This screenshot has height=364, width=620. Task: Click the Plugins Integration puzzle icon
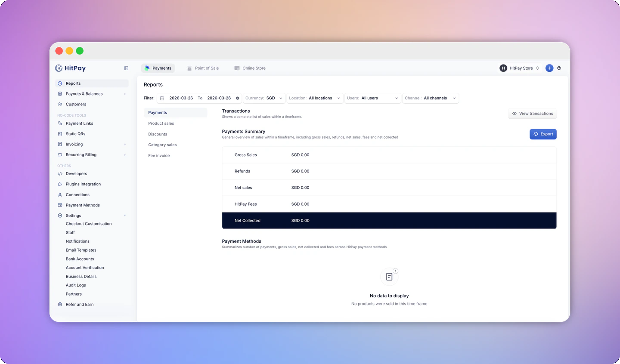(x=60, y=184)
